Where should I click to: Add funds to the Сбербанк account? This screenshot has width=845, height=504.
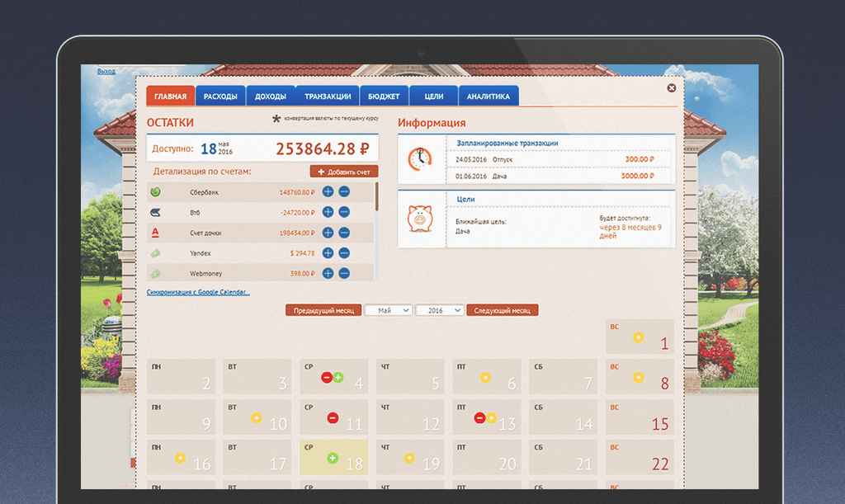point(328,191)
